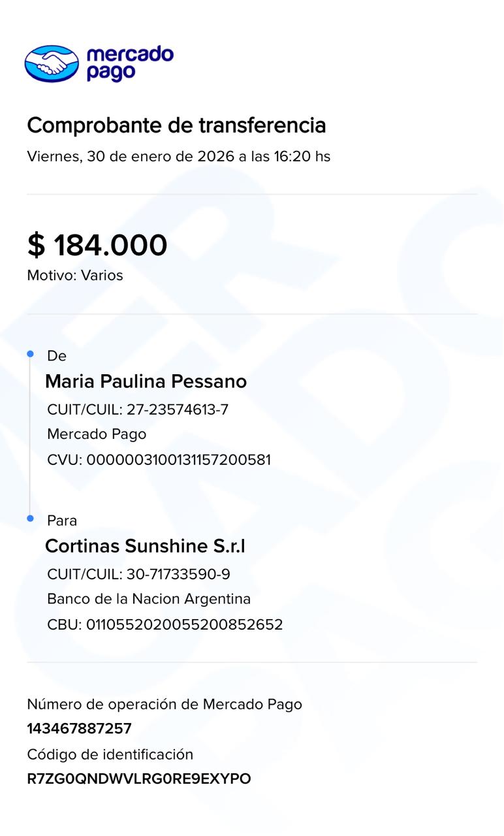Click the transfer date and time line

[x=178, y=157]
